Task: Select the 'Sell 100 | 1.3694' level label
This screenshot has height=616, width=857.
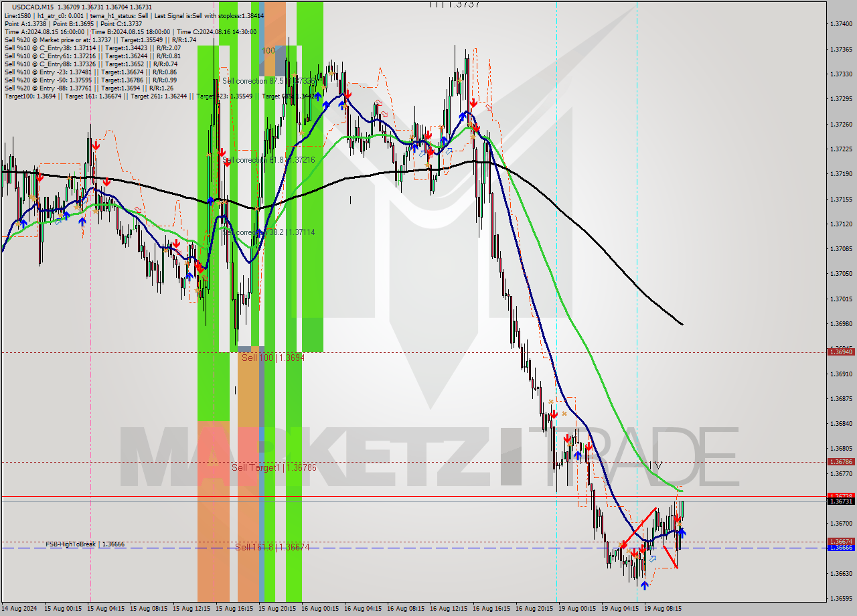Action: [x=273, y=358]
